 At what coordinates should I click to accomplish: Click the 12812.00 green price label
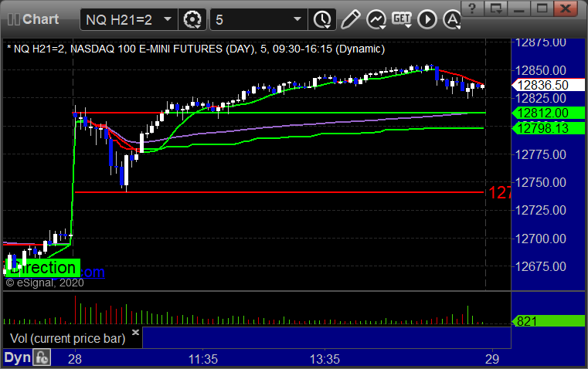pos(548,113)
